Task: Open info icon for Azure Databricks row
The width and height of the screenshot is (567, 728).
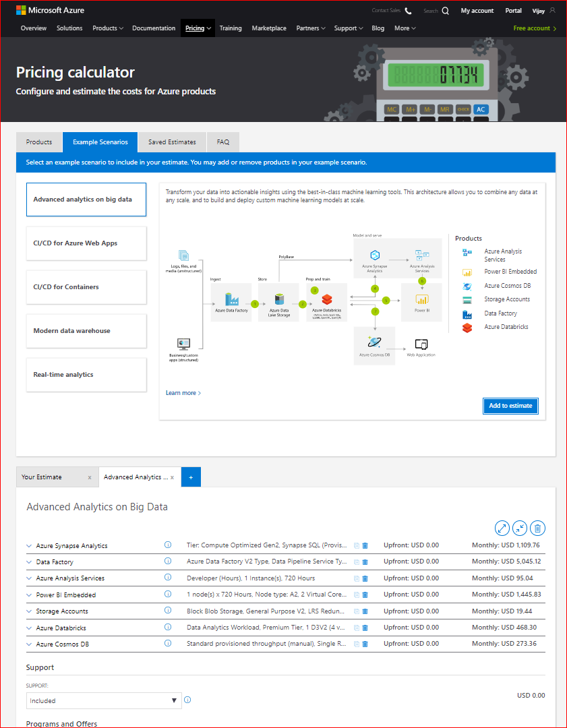Action: pyautogui.click(x=168, y=627)
